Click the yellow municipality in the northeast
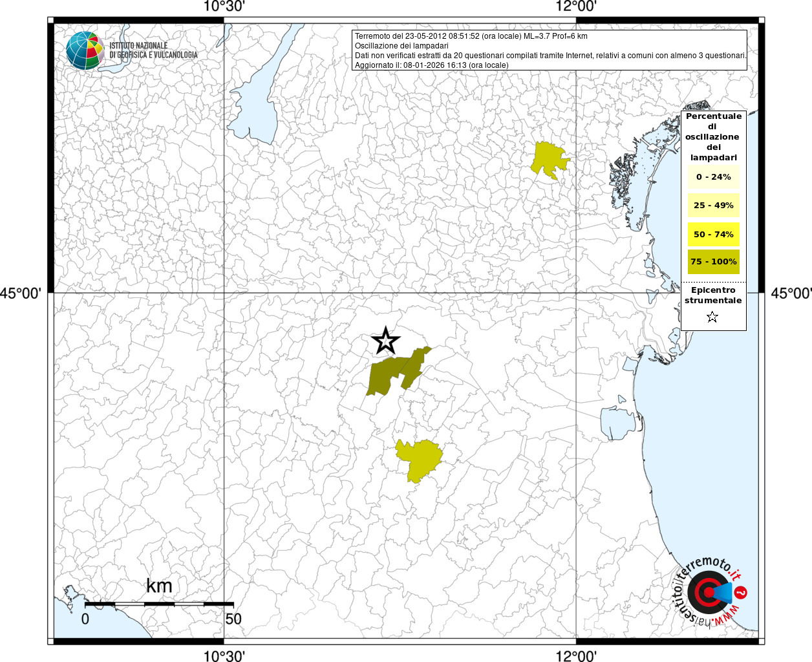This screenshot has width=812, height=662. point(549,160)
